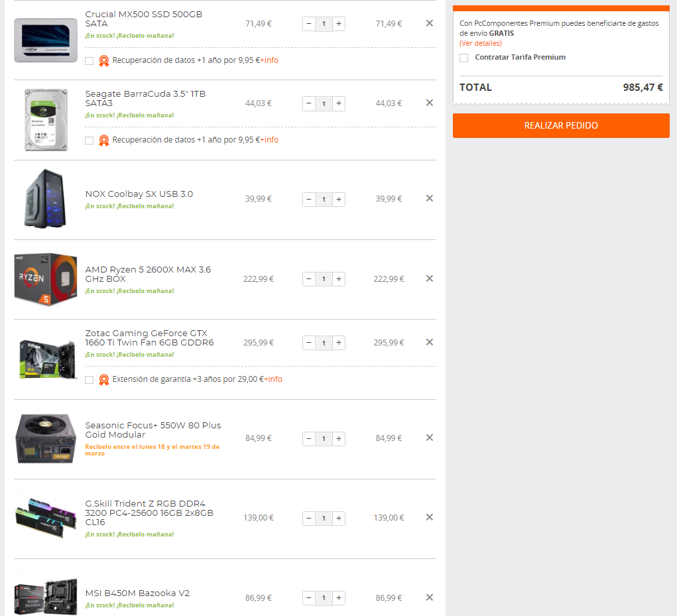Click NOX Coolbay case thumbnail
The width and height of the screenshot is (677, 616).
[46, 199]
